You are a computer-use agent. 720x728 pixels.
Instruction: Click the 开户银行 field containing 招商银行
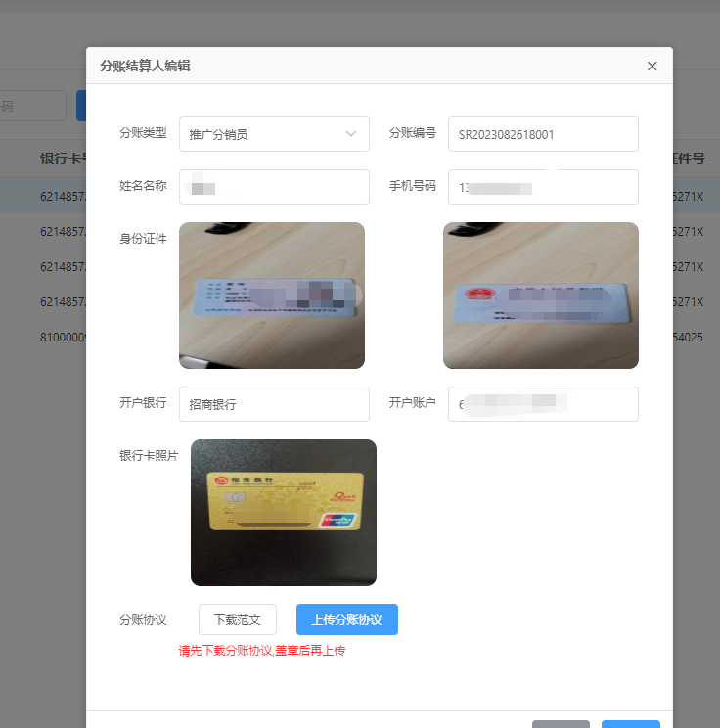[274, 404]
